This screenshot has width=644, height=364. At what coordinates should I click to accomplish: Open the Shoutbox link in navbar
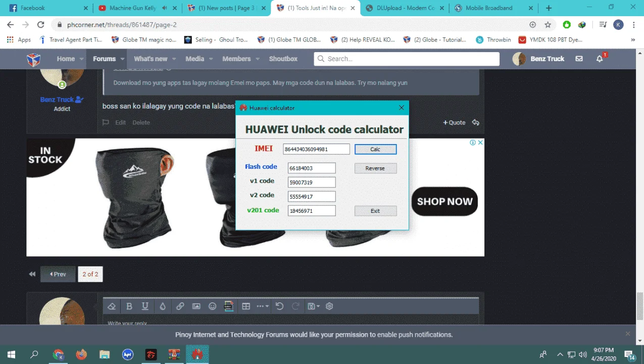click(x=283, y=59)
